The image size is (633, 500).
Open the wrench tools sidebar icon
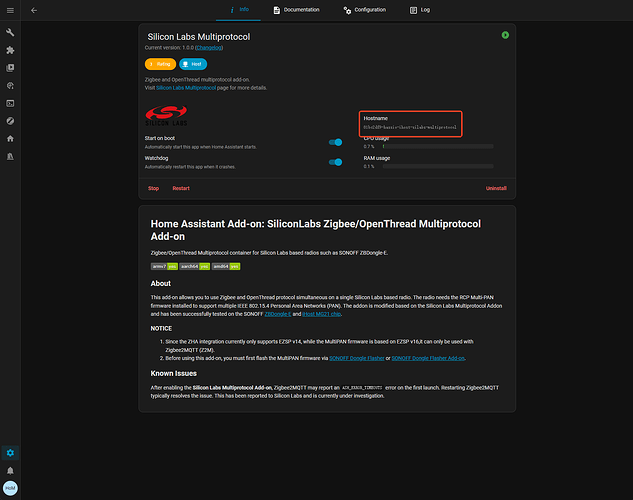click(x=10, y=32)
